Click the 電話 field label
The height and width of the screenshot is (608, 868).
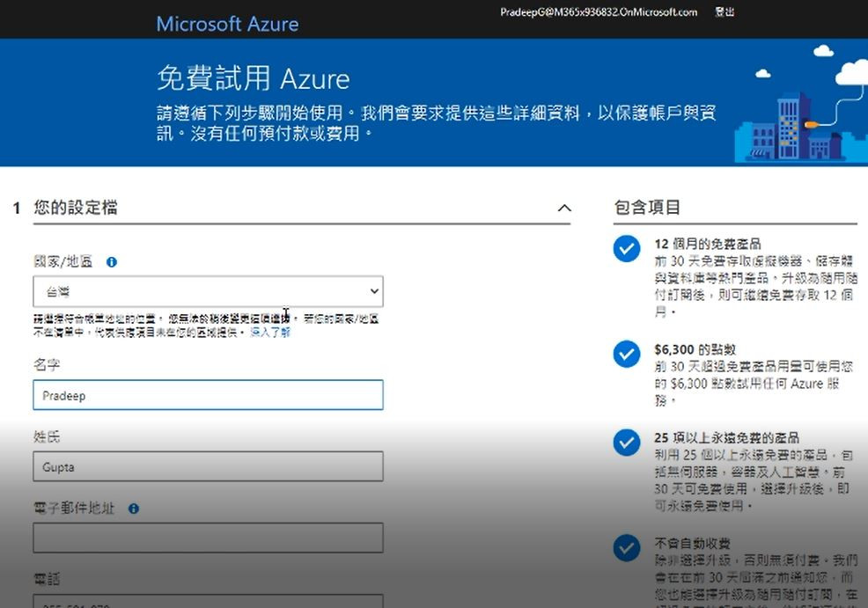coord(47,579)
